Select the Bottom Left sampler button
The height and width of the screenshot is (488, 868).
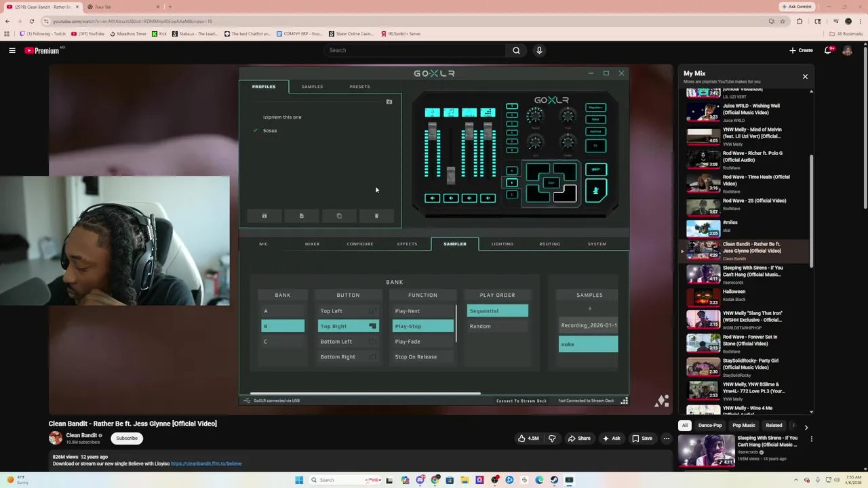[348, 342]
